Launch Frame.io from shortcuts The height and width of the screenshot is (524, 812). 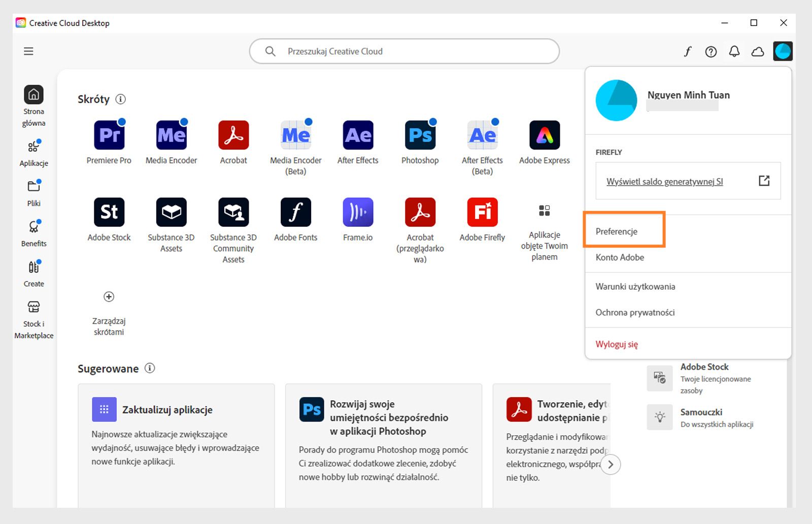(358, 212)
